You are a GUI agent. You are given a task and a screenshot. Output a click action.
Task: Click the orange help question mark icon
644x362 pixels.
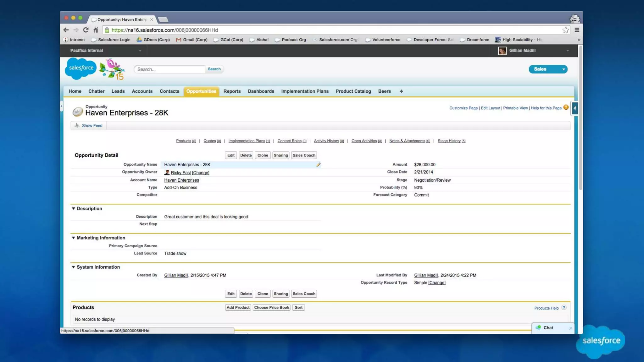click(566, 107)
